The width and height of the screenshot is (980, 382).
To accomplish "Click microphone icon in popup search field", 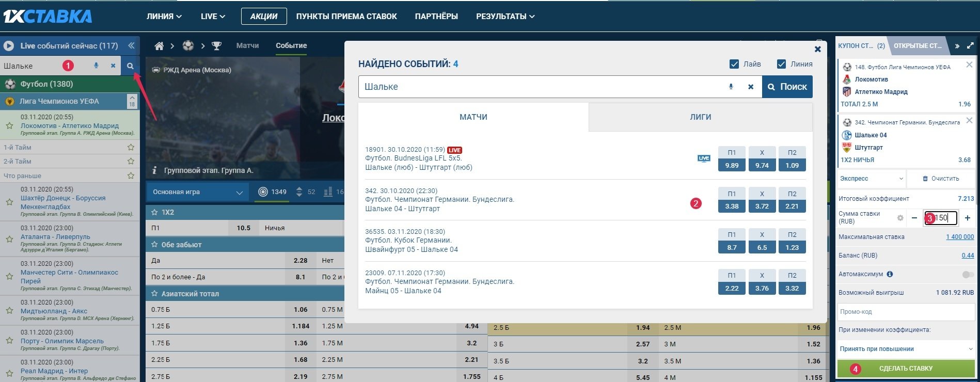I will (731, 87).
